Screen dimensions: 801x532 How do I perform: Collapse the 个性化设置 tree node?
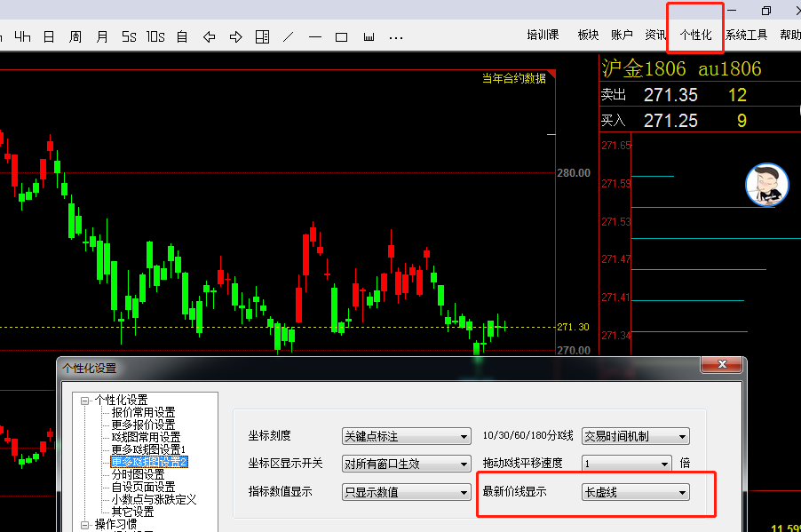pos(85,401)
